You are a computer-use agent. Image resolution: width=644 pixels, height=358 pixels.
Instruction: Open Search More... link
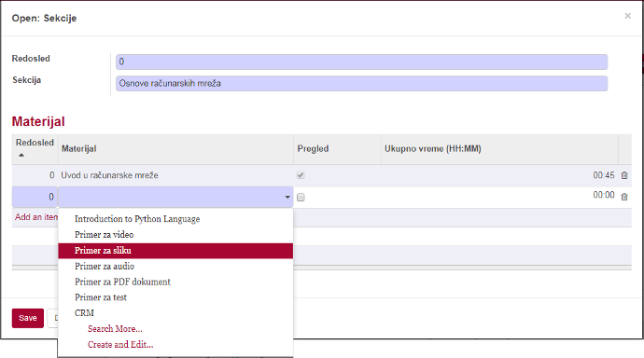(115, 329)
